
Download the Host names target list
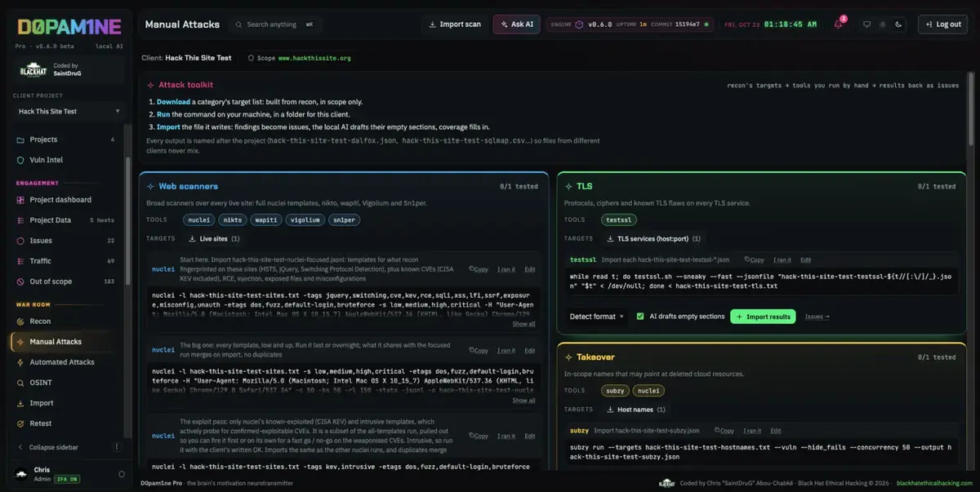(636, 410)
